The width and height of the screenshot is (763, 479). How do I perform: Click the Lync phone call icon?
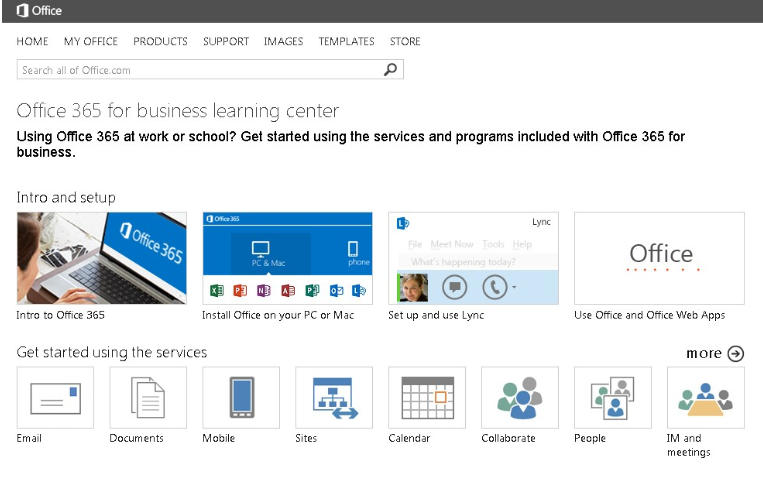[x=494, y=287]
